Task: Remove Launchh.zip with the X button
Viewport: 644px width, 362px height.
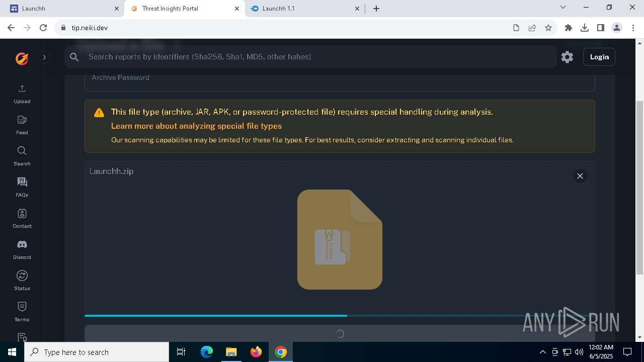Action: click(x=580, y=176)
